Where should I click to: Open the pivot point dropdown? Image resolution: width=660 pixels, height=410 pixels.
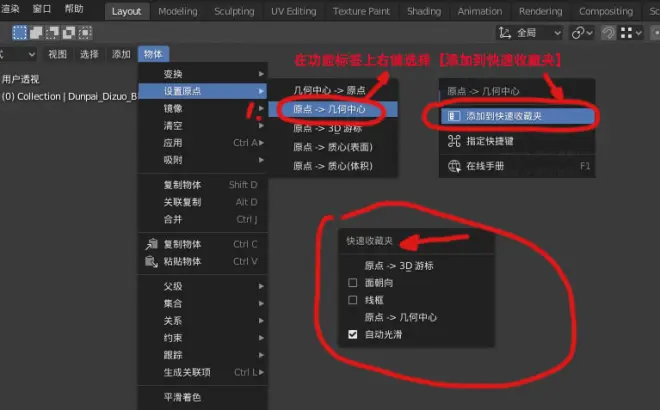pyautogui.click(x=582, y=33)
